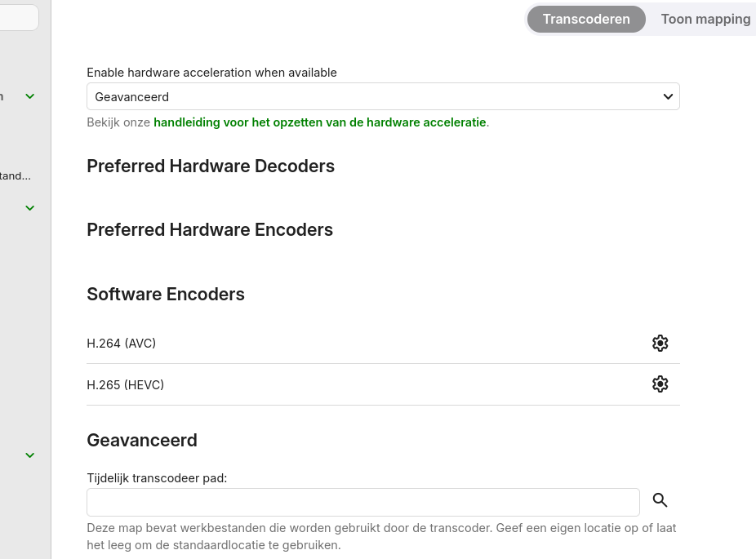Switch to the Toon mapping tab

pyautogui.click(x=705, y=19)
